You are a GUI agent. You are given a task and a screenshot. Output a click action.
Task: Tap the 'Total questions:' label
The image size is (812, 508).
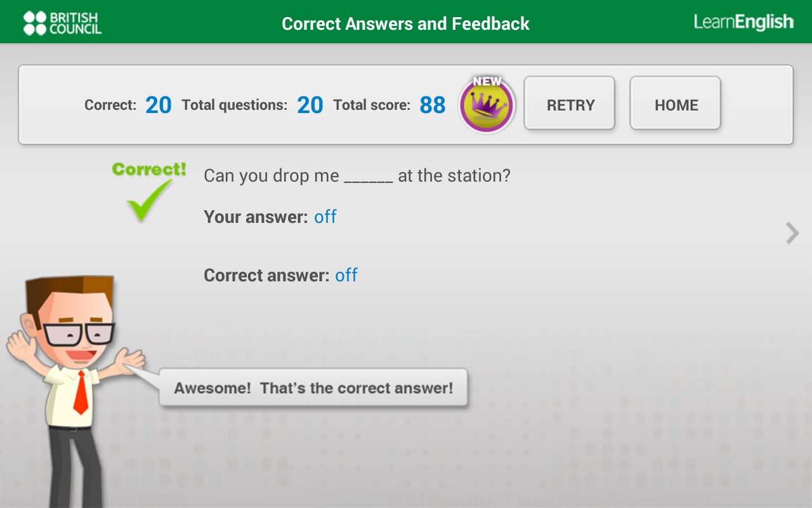pyautogui.click(x=235, y=105)
